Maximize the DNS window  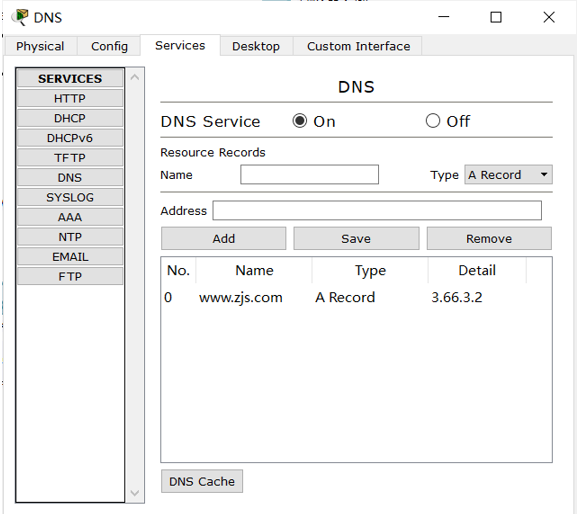pyautogui.click(x=496, y=17)
